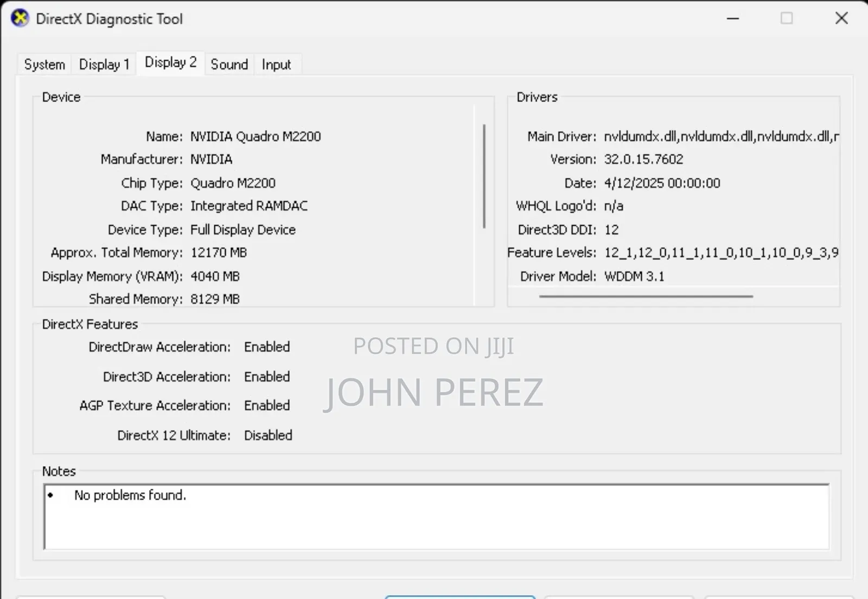Open the Display 1 tab

tap(104, 65)
